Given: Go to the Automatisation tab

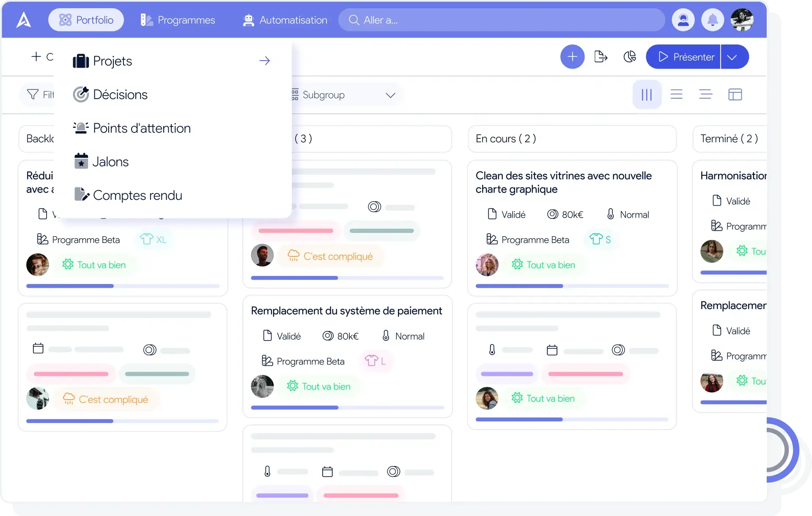Looking at the screenshot, I should click(x=285, y=20).
